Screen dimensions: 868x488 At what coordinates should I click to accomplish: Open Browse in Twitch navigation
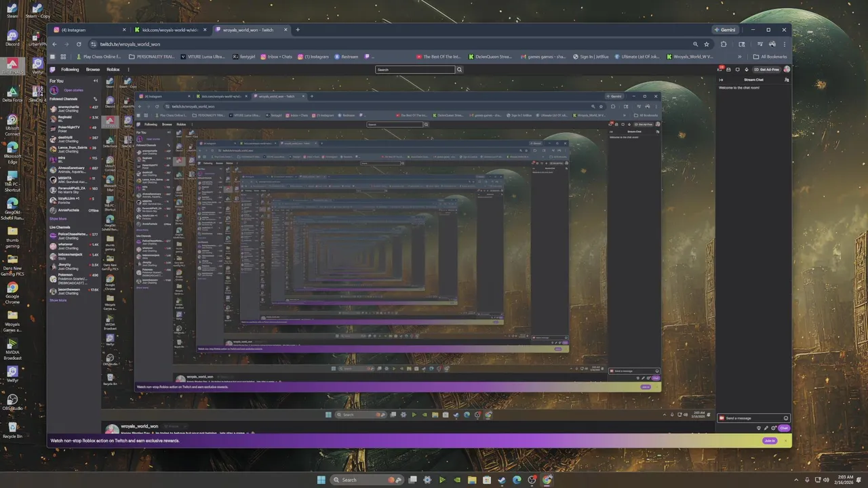93,69
